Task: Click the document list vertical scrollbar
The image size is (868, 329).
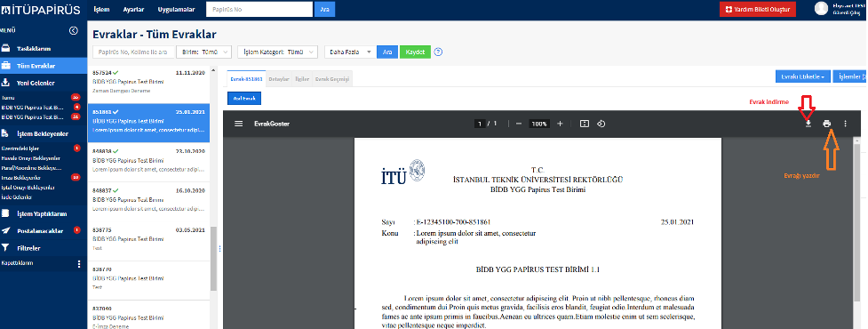Action: point(213,258)
